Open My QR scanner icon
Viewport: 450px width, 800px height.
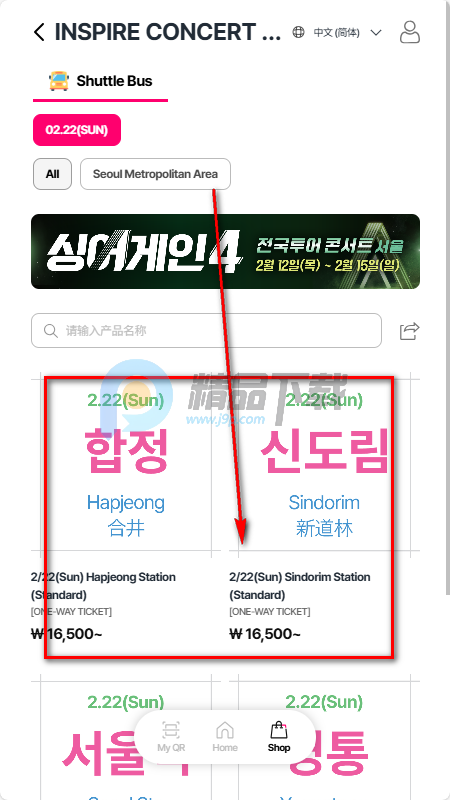tap(171, 737)
